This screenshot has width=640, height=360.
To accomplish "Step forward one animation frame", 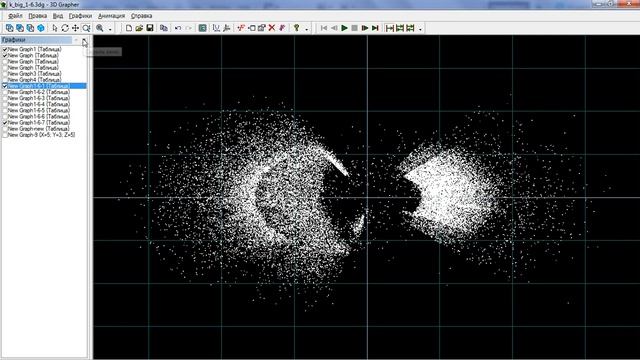I will 365,28.
